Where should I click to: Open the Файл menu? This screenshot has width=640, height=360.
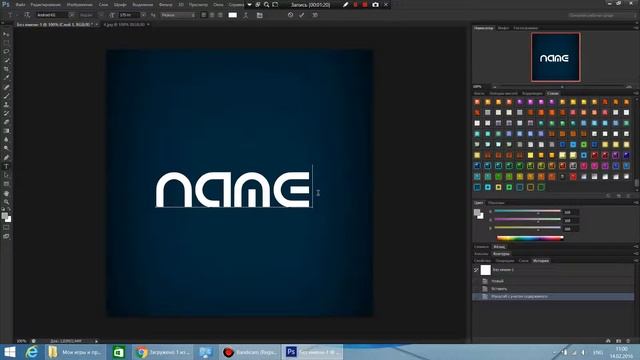(x=20, y=4)
